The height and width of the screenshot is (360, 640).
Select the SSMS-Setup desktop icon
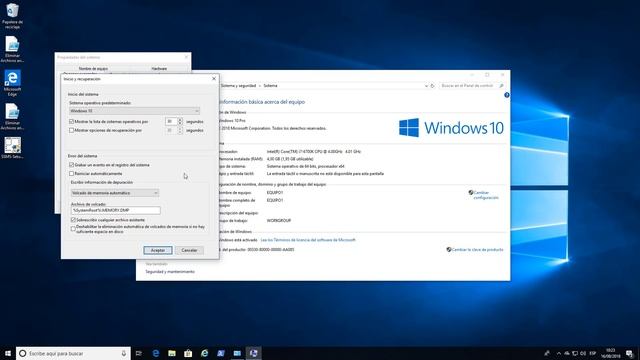(12, 148)
